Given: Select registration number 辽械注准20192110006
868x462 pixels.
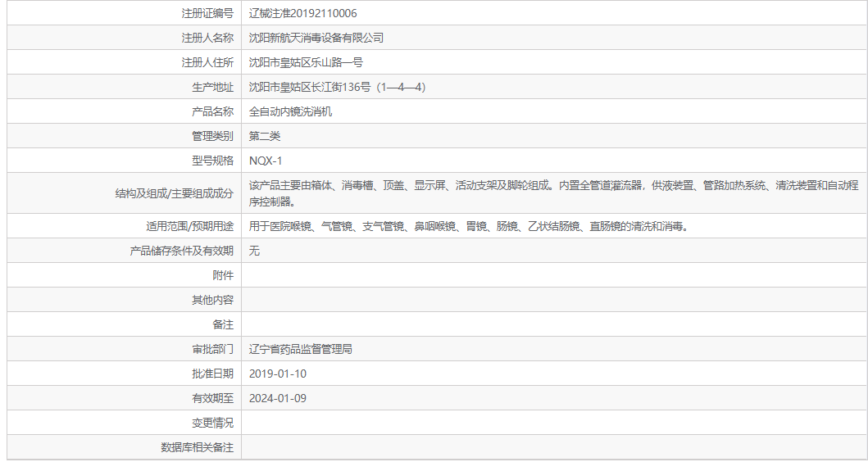Looking at the screenshot, I should (x=302, y=14).
